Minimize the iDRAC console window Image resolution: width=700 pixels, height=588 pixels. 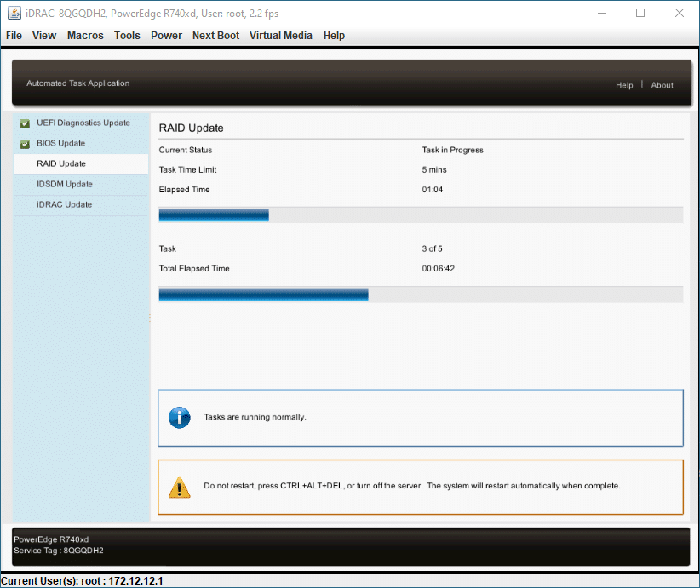[602, 13]
